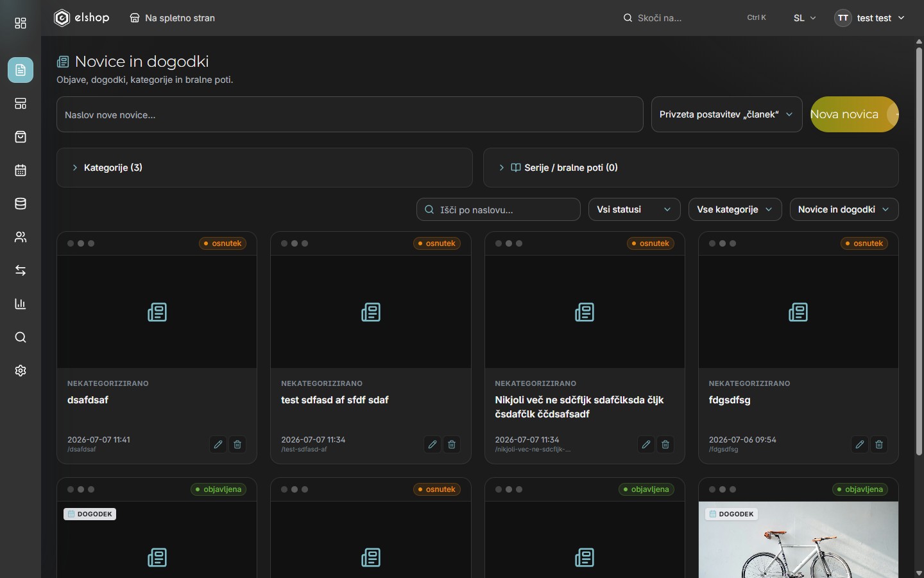The width and height of the screenshot is (924, 578).
Task: Select the news document icon in sidebar
Action: click(21, 70)
